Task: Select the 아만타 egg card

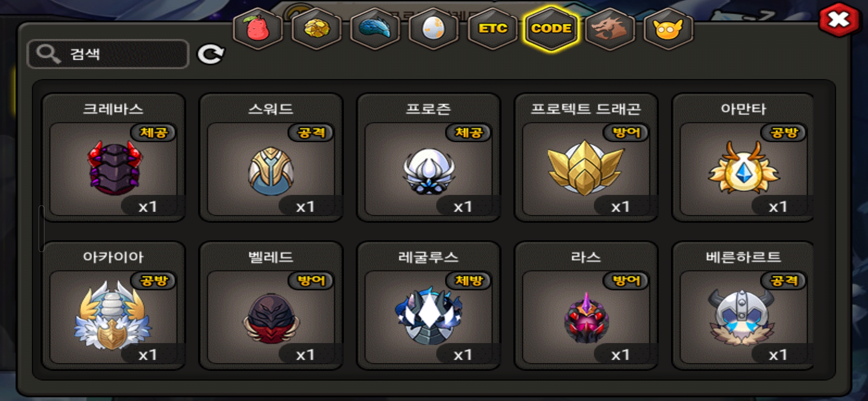Action: [x=743, y=157]
